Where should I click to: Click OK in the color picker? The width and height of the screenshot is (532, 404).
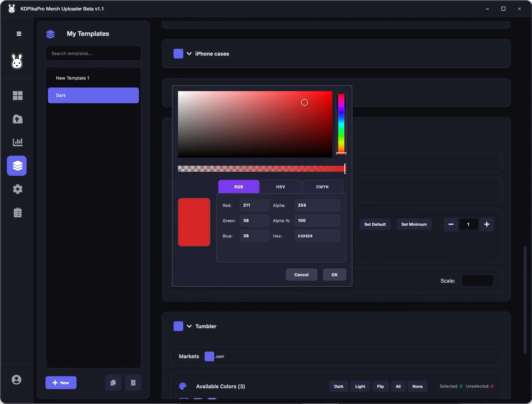pos(334,275)
